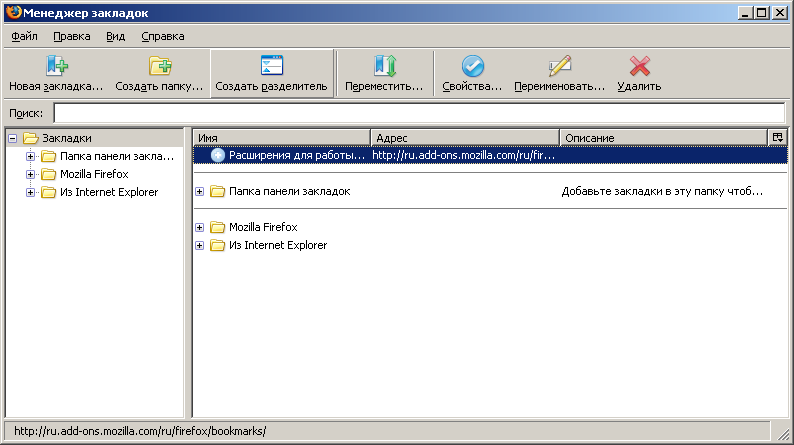Viewport: 794px width, 445px height.
Task: Maximize the Менеджер закладок window
Action: pyautogui.click(x=762, y=13)
